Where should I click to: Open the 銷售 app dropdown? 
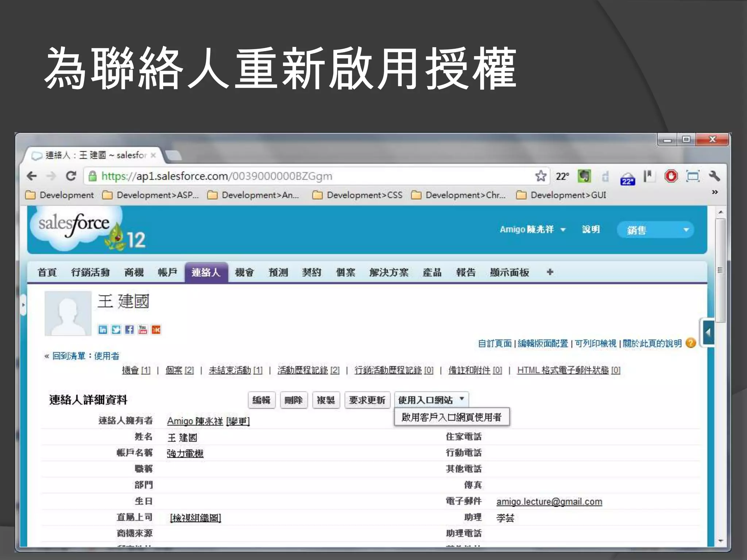point(655,230)
